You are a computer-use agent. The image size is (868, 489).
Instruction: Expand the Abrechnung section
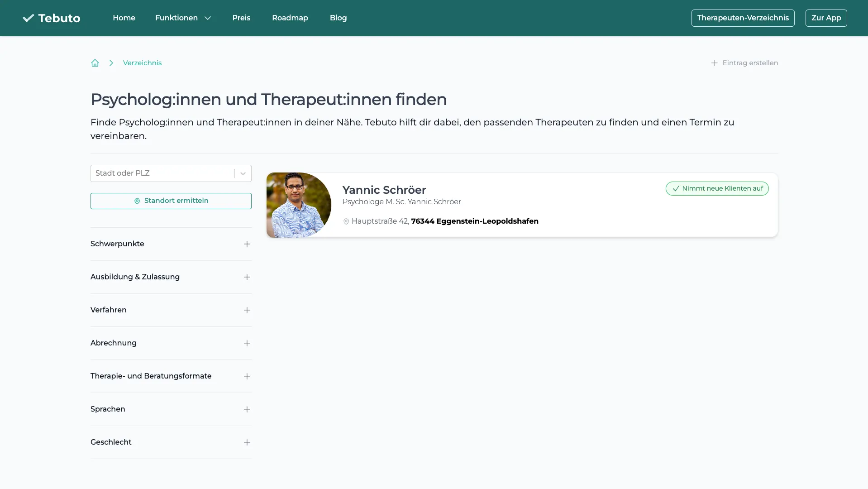tap(247, 343)
